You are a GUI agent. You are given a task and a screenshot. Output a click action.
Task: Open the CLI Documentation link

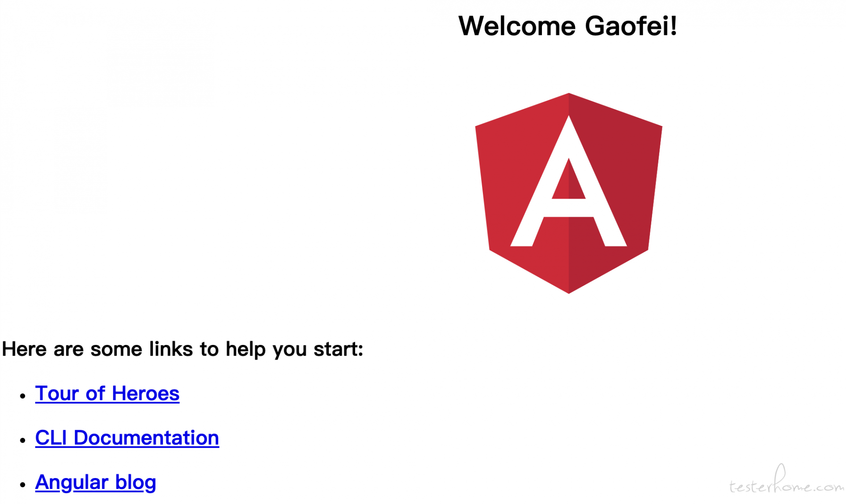click(x=127, y=438)
